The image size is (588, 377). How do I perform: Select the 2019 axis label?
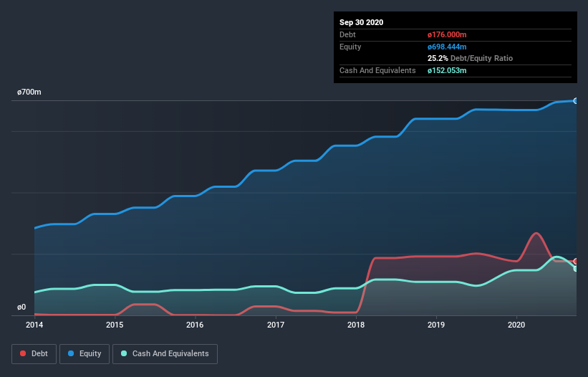pos(436,325)
